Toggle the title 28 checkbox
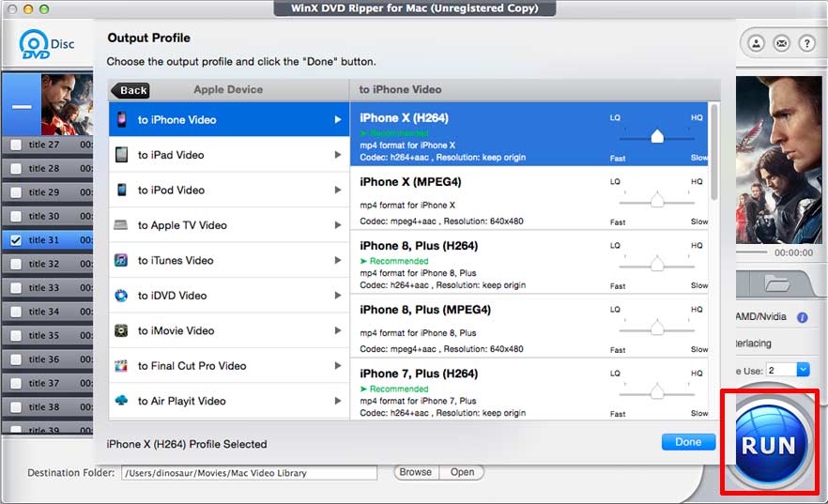Screen dimensions: 828x504 click(x=16, y=168)
